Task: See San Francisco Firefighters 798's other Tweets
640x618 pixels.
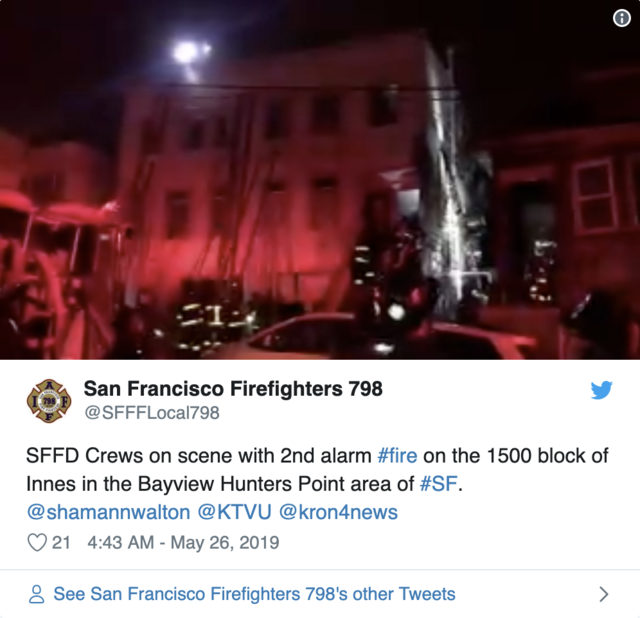Action: [x=254, y=594]
